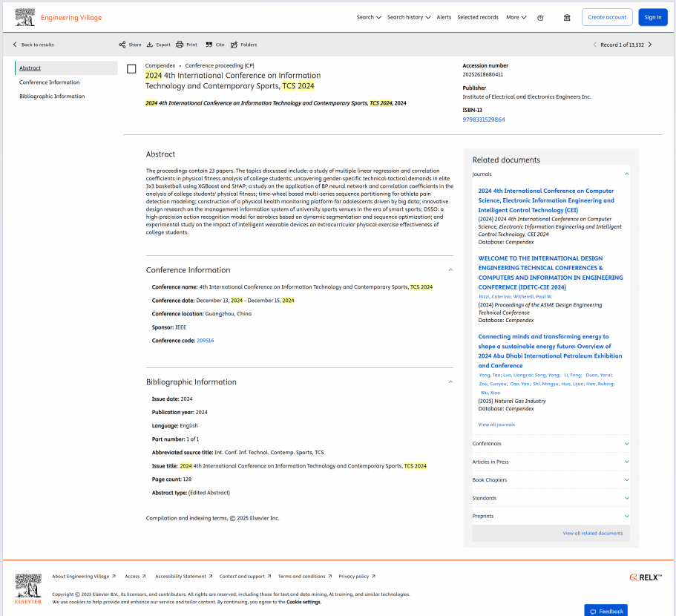
Task: Click the Record 1 of 13,532 text
Action: [x=622, y=45]
